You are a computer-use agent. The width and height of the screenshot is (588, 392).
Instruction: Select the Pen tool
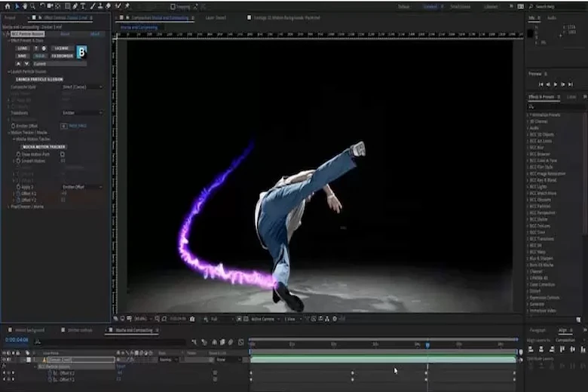tap(75, 6)
